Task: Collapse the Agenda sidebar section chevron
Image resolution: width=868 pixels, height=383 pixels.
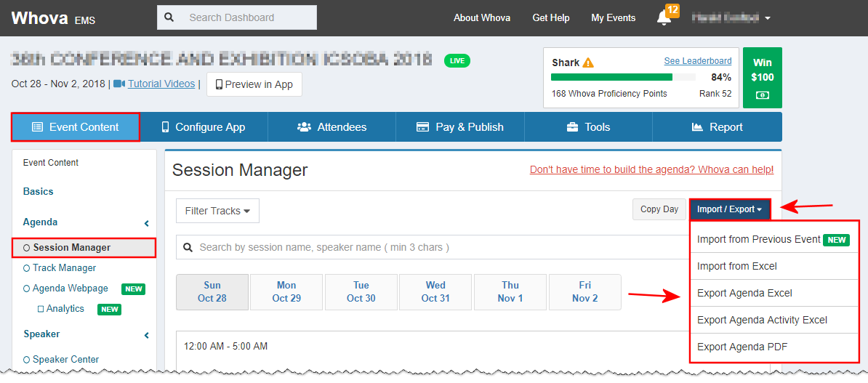Action: tap(147, 224)
